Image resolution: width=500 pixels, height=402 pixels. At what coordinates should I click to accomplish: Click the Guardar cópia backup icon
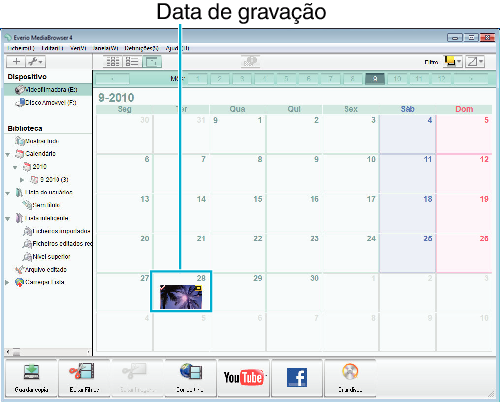(x=31, y=378)
